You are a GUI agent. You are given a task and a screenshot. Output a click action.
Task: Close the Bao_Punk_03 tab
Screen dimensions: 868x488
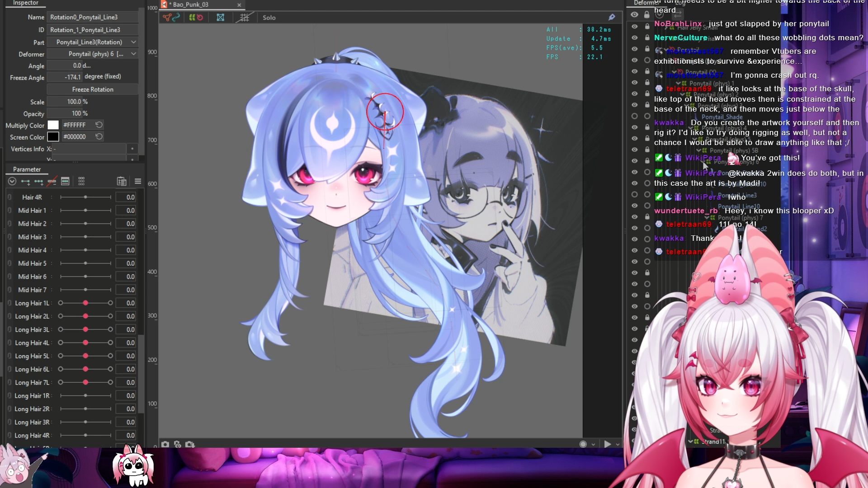239,5
